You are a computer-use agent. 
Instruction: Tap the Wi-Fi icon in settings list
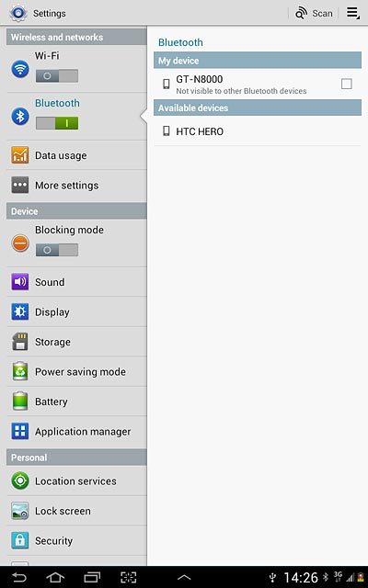point(20,69)
